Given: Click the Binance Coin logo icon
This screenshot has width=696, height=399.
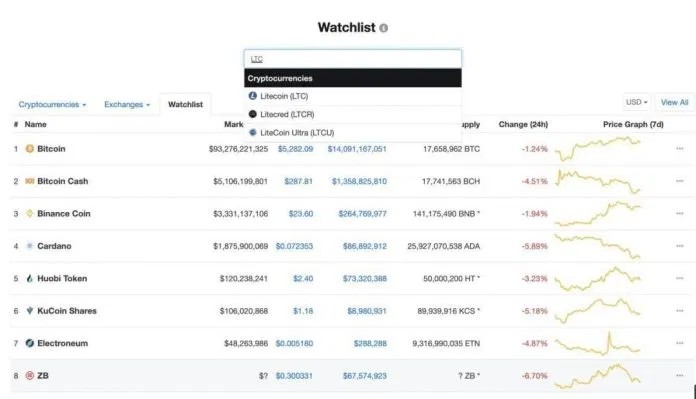Looking at the screenshot, I should 30,213.
